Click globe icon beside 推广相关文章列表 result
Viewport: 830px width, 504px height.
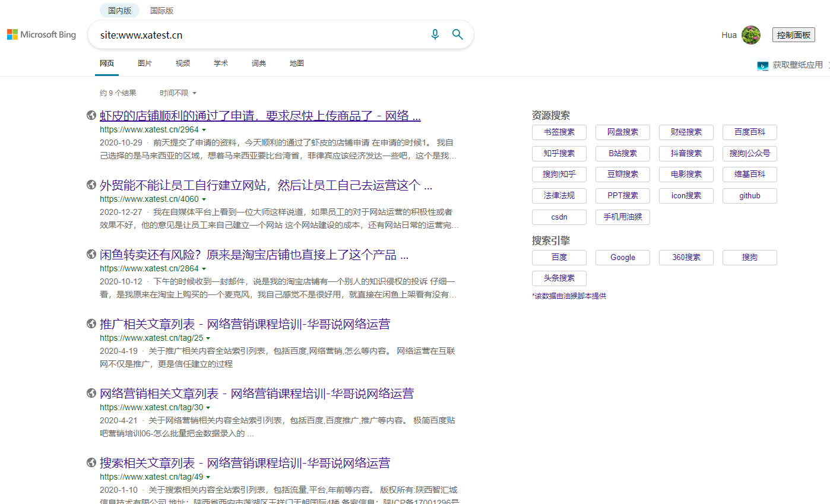click(x=91, y=324)
